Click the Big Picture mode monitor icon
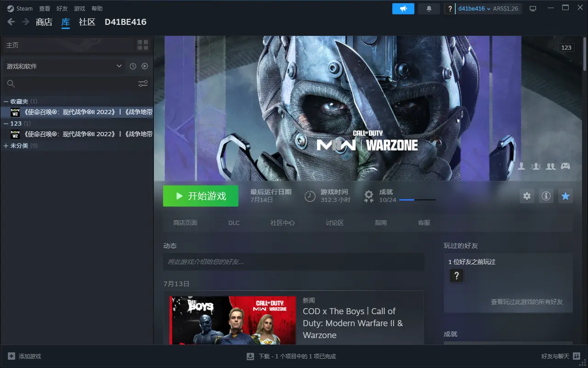 [533, 9]
